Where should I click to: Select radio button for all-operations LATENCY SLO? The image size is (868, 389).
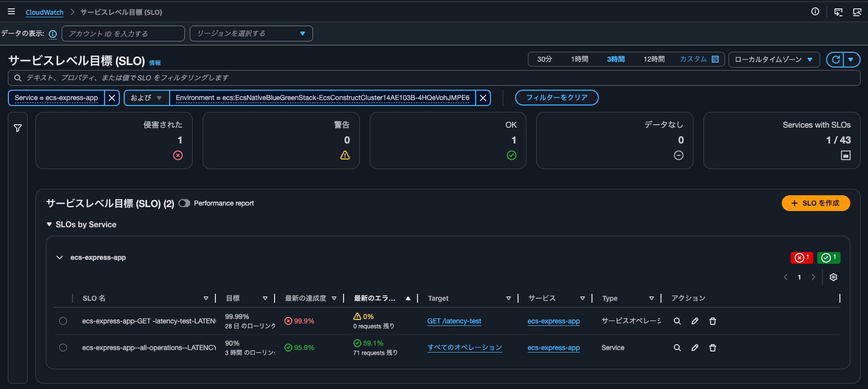[63, 348]
